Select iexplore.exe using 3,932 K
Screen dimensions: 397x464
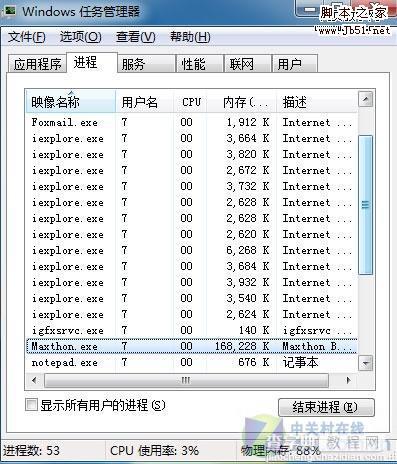[192, 282]
